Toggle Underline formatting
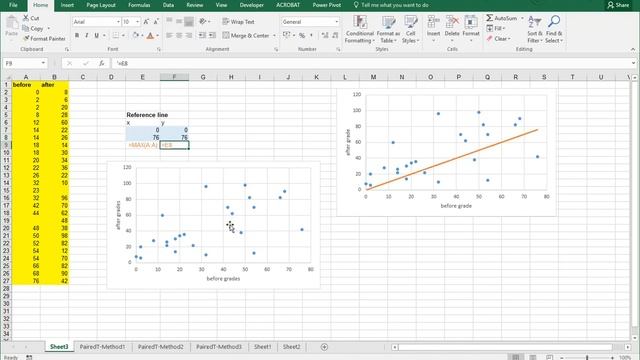The width and height of the screenshot is (640, 360). 96,36
